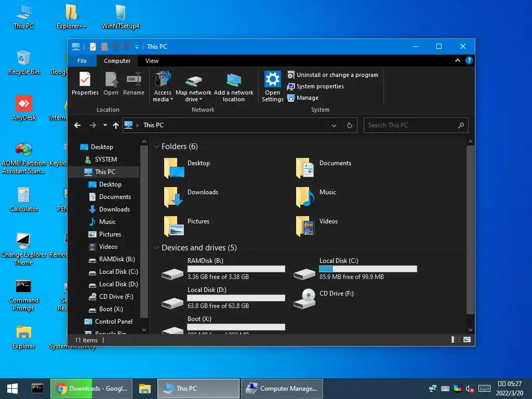The image size is (532, 399).
Task: Click the Properties ribbon icon
Action: coord(85,84)
